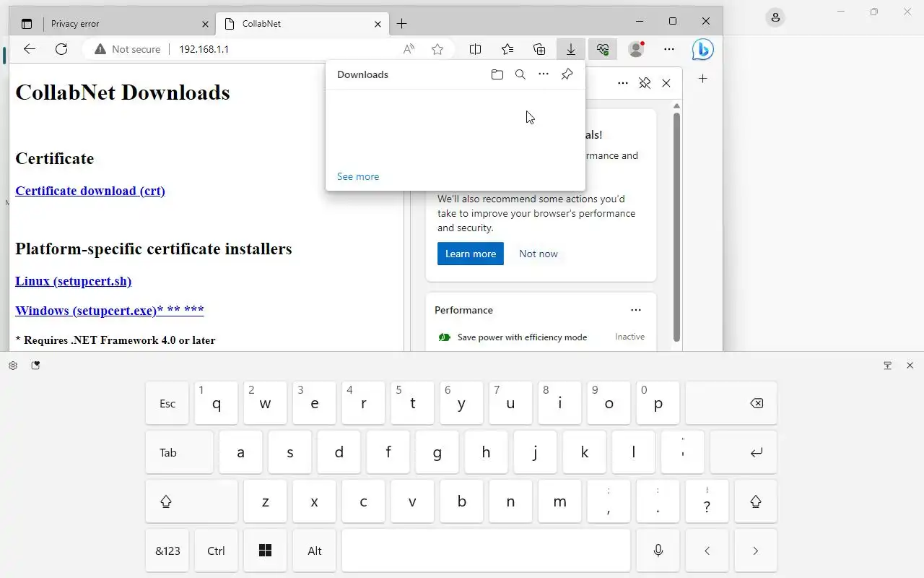This screenshot has height=578, width=924.
Task: Toggle the Downloads toolbar button
Action: 571,49
